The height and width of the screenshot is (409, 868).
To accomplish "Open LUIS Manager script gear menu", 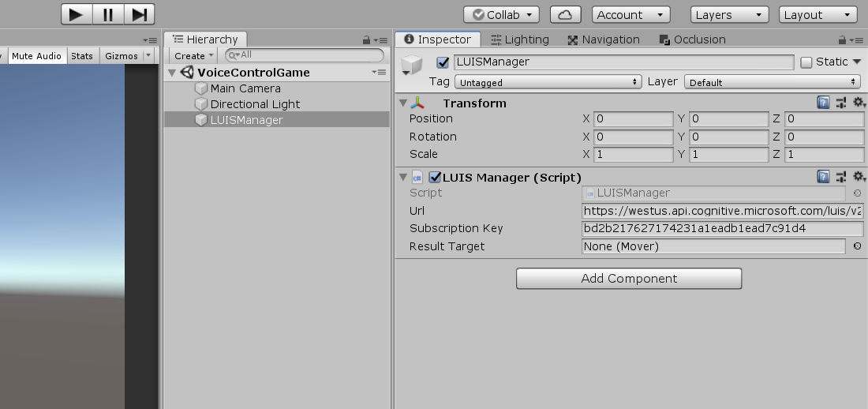I will pyautogui.click(x=859, y=177).
